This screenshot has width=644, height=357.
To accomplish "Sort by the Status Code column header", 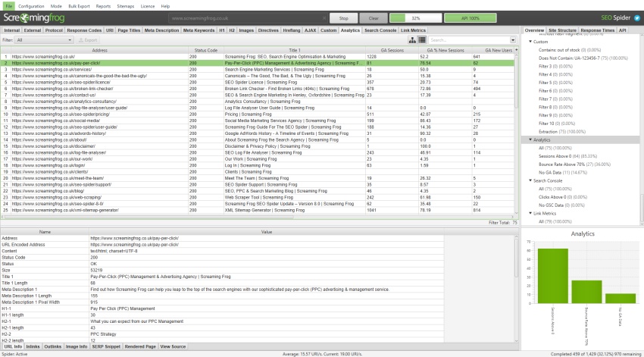I will pyautogui.click(x=206, y=50).
